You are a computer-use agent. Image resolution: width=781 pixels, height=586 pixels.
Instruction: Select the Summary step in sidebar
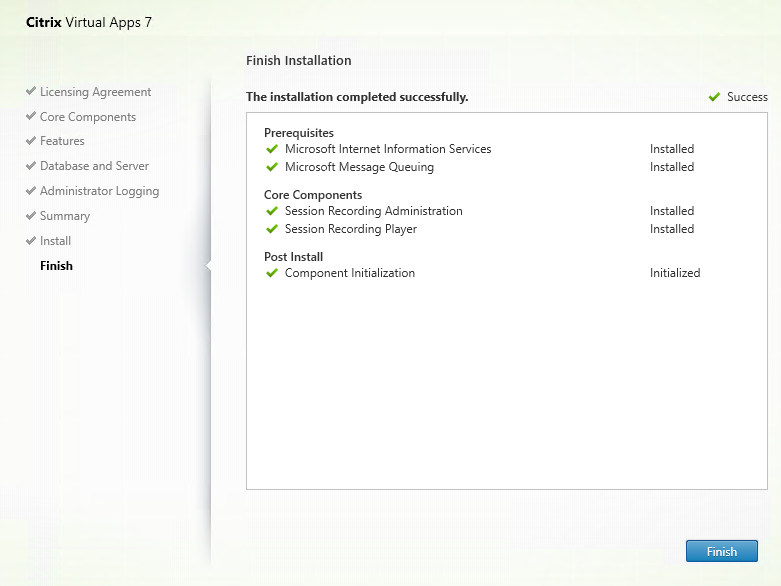pyautogui.click(x=65, y=216)
